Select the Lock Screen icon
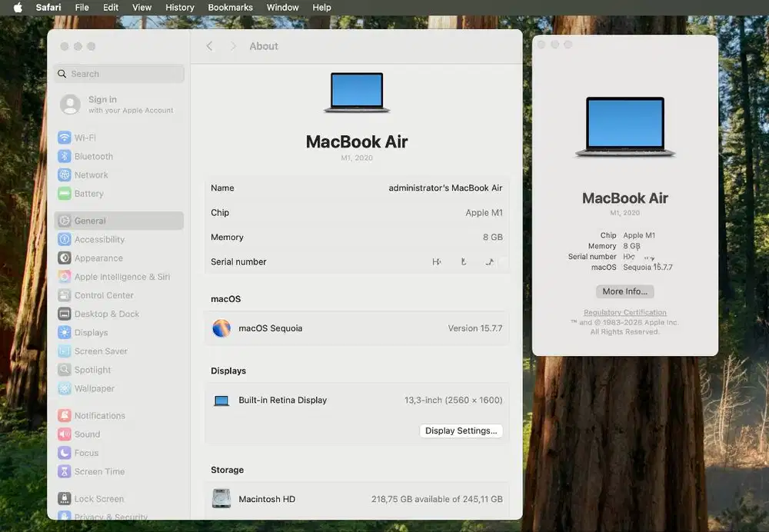 (x=65, y=499)
